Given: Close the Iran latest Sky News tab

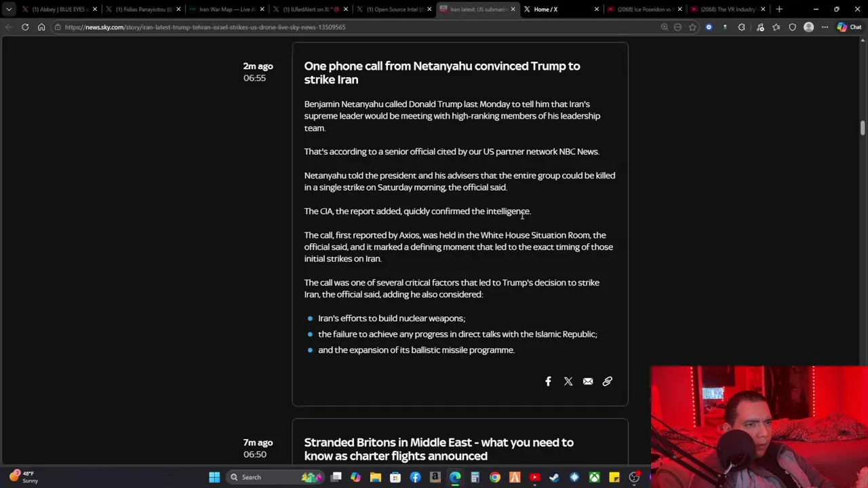Looking at the screenshot, I should pos(513,9).
